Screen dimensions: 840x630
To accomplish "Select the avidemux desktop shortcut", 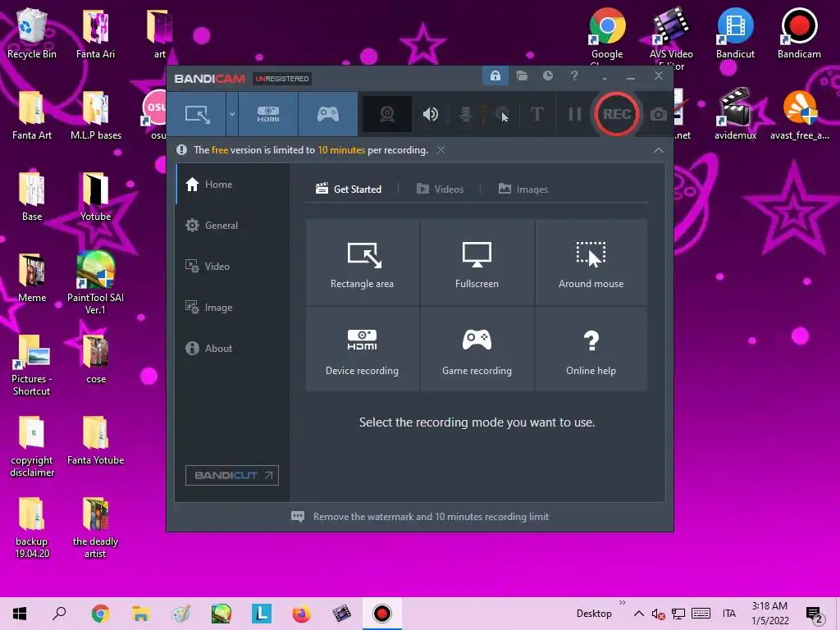I will click(x=735, y=115).
